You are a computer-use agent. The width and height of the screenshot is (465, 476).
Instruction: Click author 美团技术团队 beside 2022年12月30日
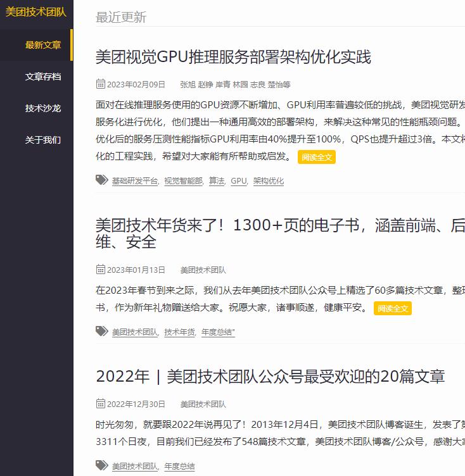(203, 404)
